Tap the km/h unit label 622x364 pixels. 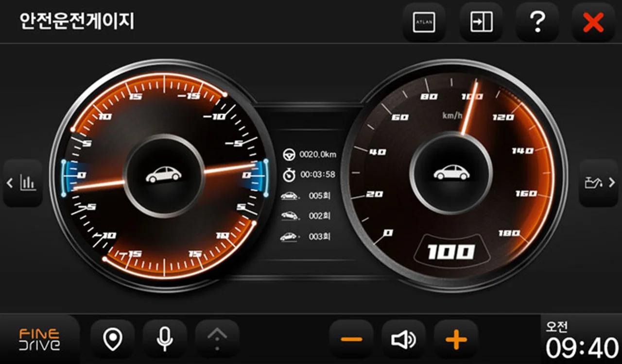point(452,116)
